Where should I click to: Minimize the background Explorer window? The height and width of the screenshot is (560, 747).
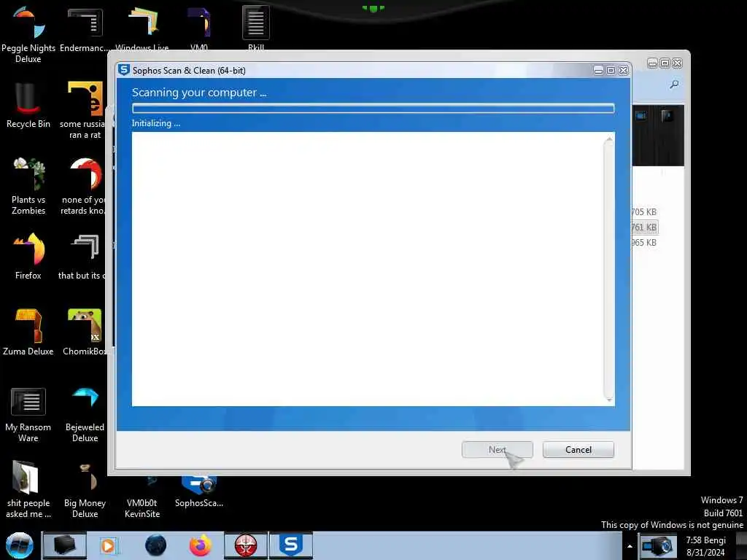(652, 63)
